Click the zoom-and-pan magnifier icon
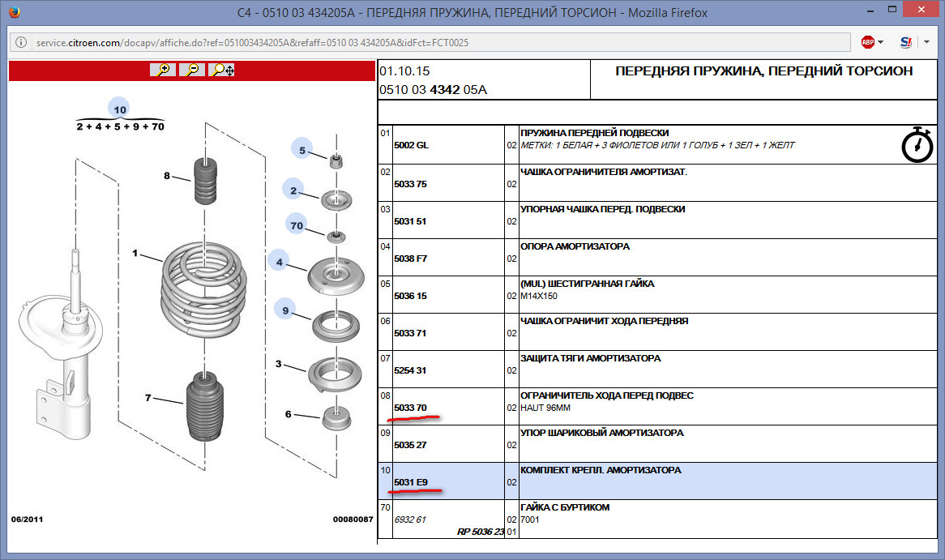Screen dimensions: 945x560 point(223,70)
